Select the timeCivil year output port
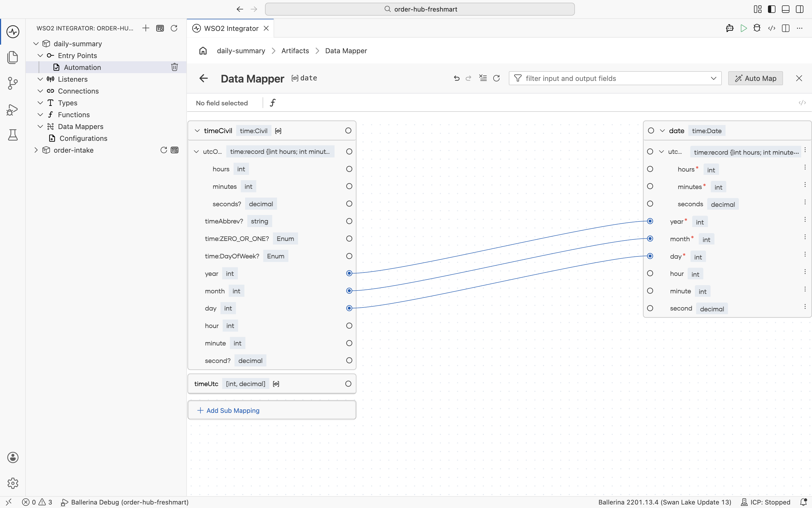Screen dimensions: 812x508 click(349, 273)
